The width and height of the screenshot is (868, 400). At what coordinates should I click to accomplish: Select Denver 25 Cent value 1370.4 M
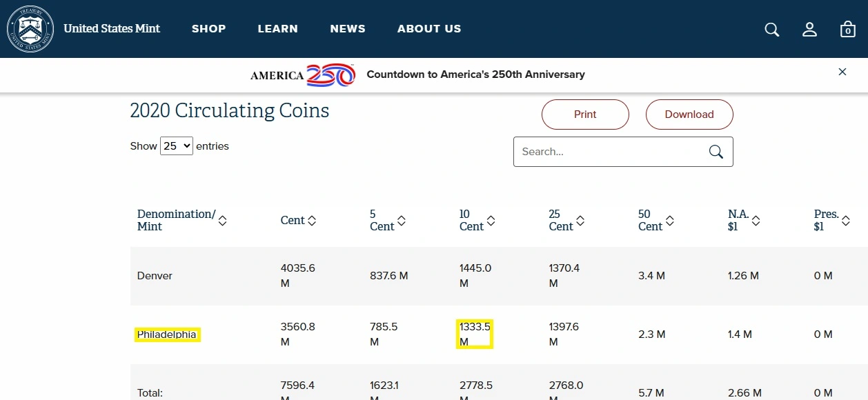click(564, 276)
